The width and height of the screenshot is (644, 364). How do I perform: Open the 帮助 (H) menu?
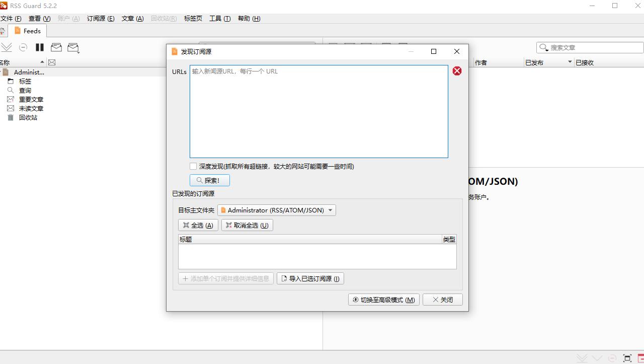click(249, 18)
